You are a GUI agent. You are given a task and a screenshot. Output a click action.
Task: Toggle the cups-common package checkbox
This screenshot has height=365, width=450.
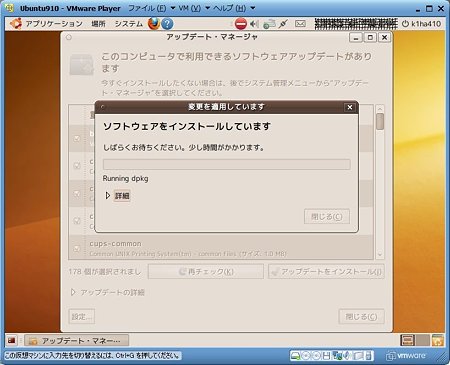tap(77, 249)
